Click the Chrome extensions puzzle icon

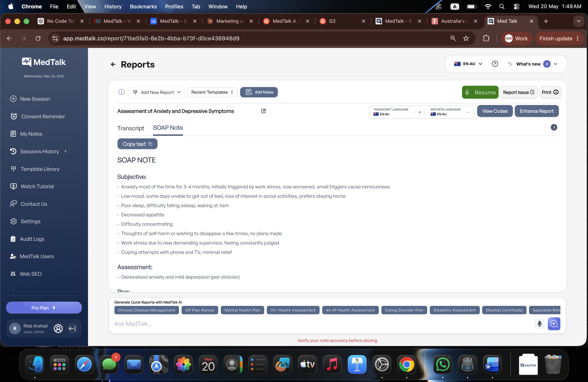coord(486,38)
